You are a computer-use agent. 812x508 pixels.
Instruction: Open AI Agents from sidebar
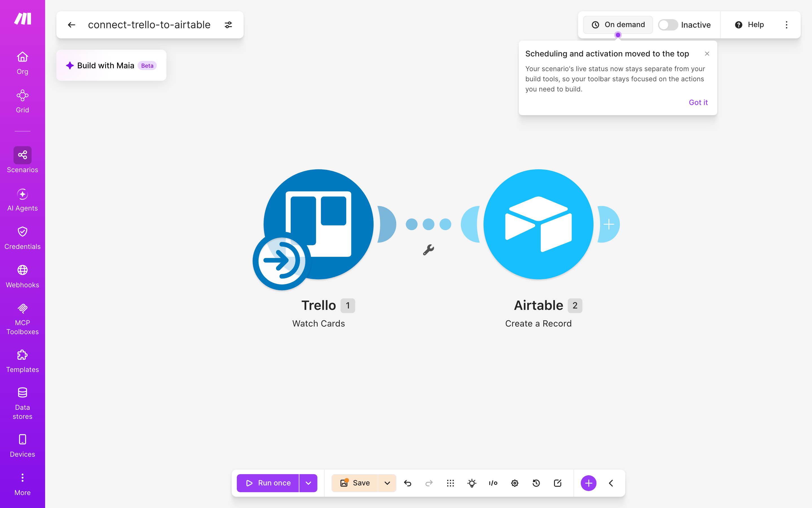point(23,200)
